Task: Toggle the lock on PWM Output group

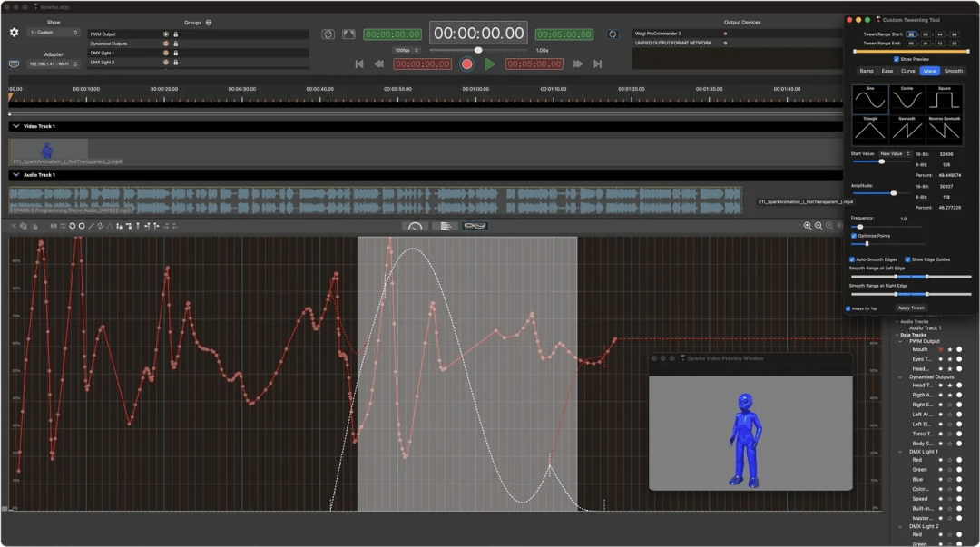Action: click(x=176, y=34)
